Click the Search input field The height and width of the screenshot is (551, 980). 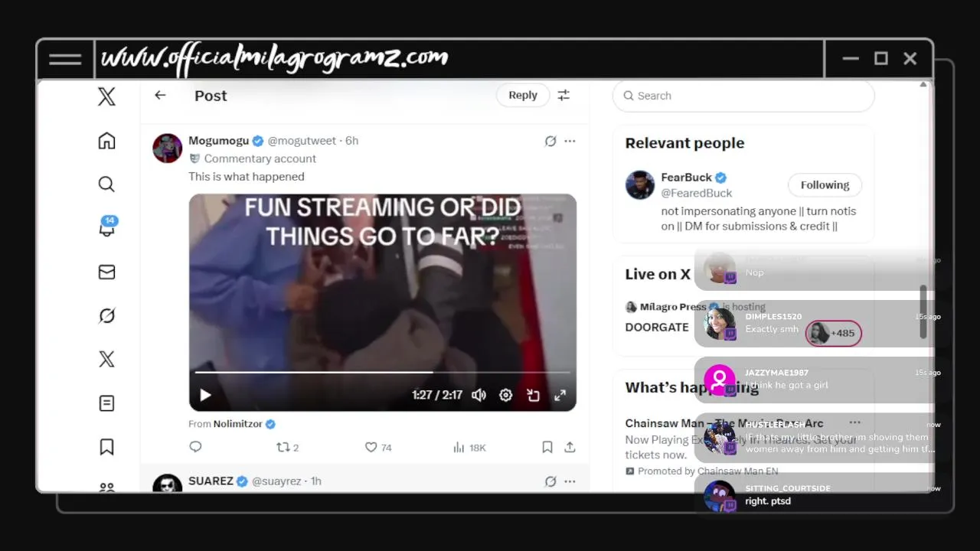click(743, 96)
